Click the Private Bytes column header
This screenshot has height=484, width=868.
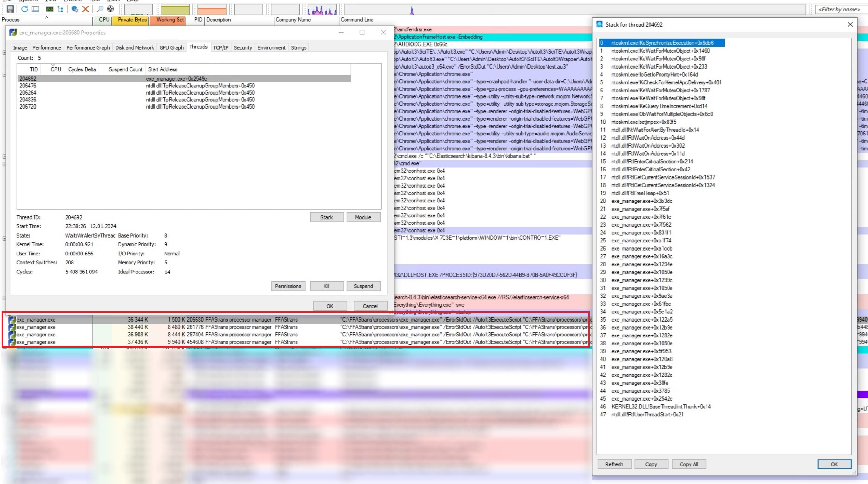[132, 20]
